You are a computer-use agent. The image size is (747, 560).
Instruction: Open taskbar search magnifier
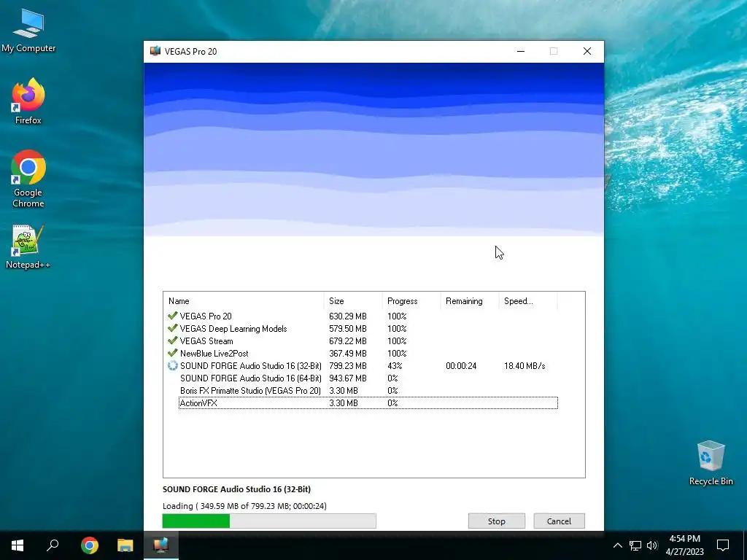point(53,545)
